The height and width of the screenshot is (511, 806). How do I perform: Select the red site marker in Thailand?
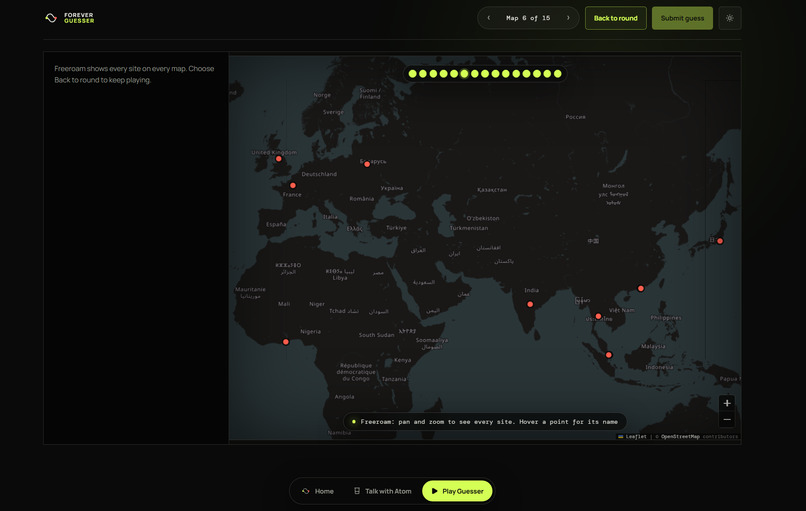tap(598, 316)
